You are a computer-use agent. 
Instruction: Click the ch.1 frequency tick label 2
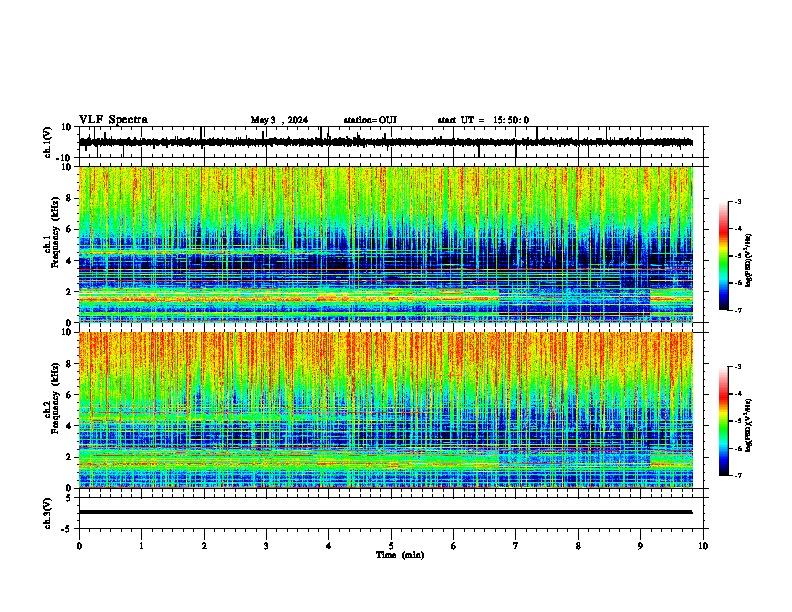click(69, 292)
